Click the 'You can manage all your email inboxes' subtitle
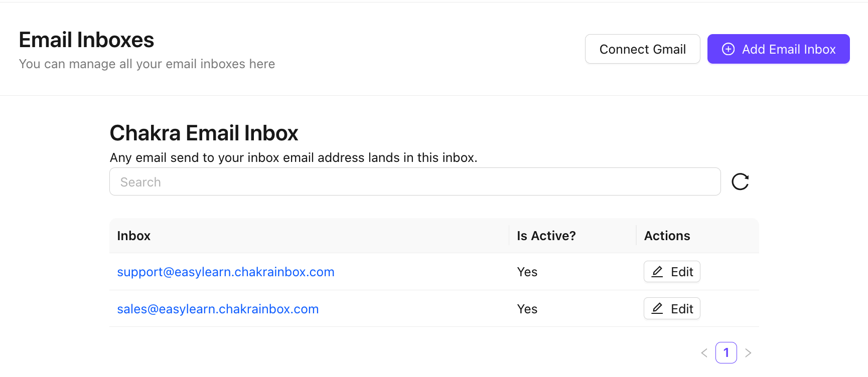Screen dimensions: 868x377 147,64
